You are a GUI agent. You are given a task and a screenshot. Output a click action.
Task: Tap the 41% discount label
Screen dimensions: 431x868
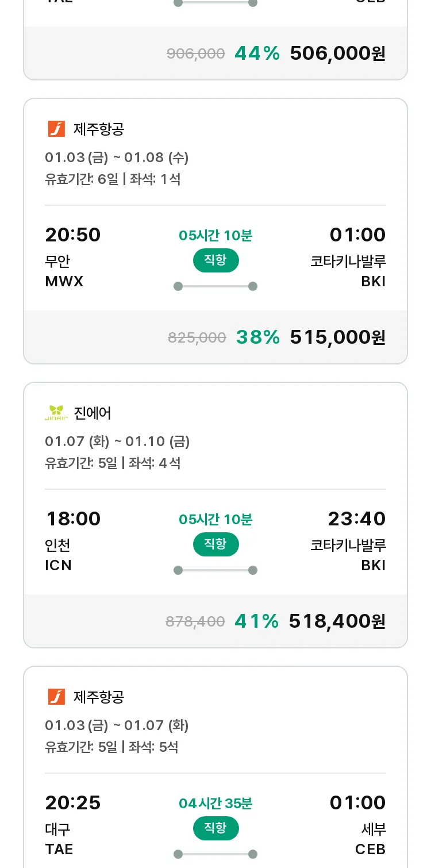tap(256, 621)
